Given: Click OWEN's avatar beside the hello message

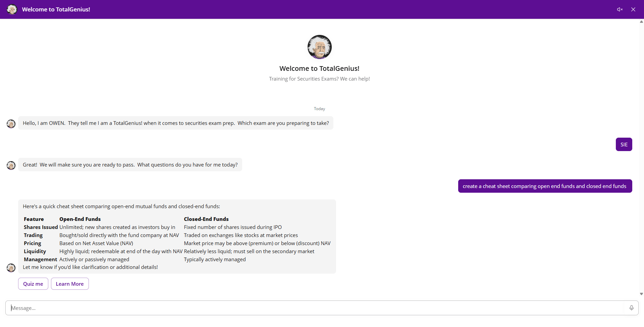Looking at the screenshot, I should pyautogui.click(x=11, y=124).
